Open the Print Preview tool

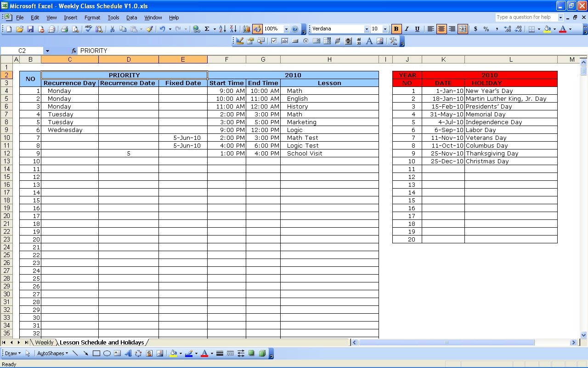pos(75,29)
